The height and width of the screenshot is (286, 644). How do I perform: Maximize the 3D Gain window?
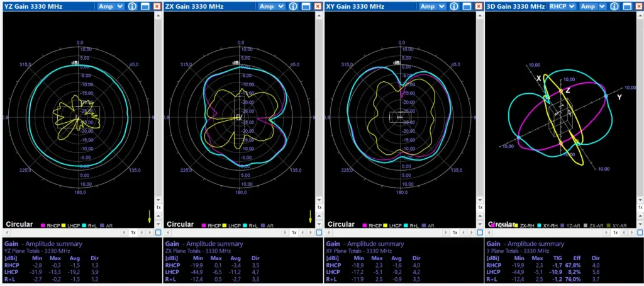pyautogui.click(x=626, y=6)
